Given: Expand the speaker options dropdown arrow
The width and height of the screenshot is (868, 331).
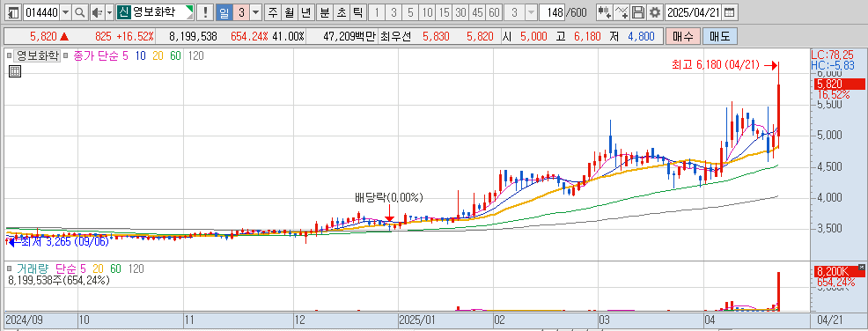Looking at the screenshot, I should point(109,12).
